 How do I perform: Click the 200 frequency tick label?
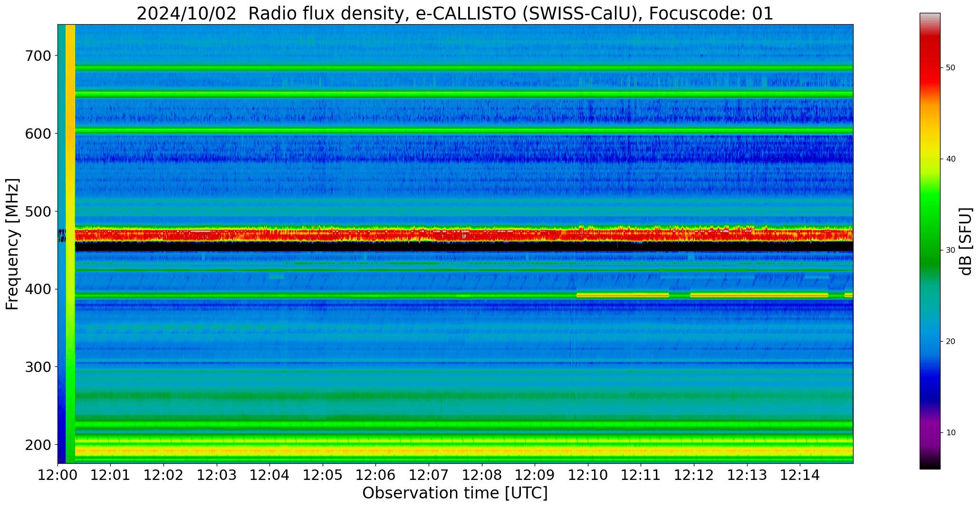click(x=38, y=445)
